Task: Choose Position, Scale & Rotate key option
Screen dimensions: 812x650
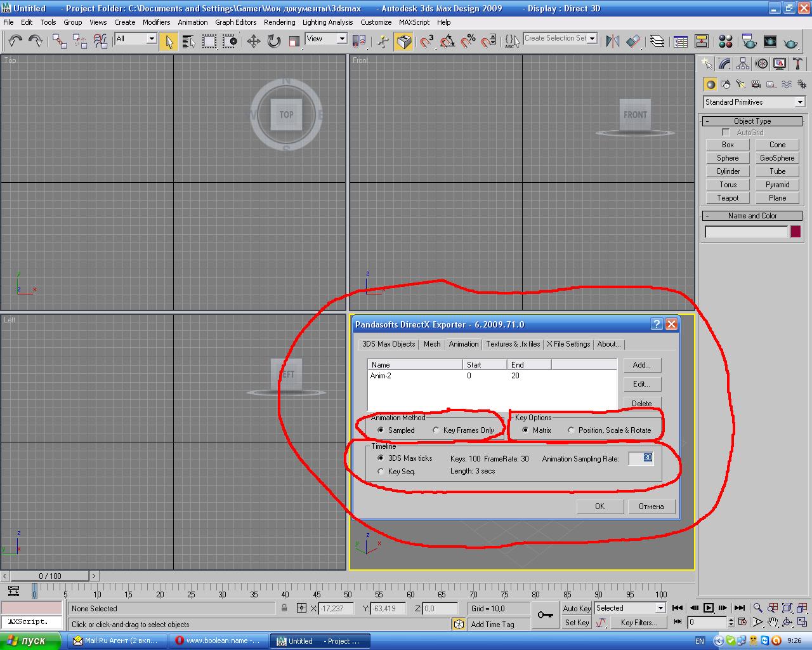Action: 571,430
